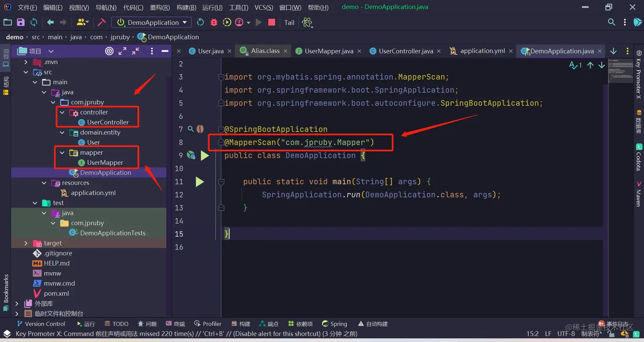Screen dimensions: 644x342
Task: Rerun DemoApplication with the green rerun icon
Action: (x=201, y=22)
